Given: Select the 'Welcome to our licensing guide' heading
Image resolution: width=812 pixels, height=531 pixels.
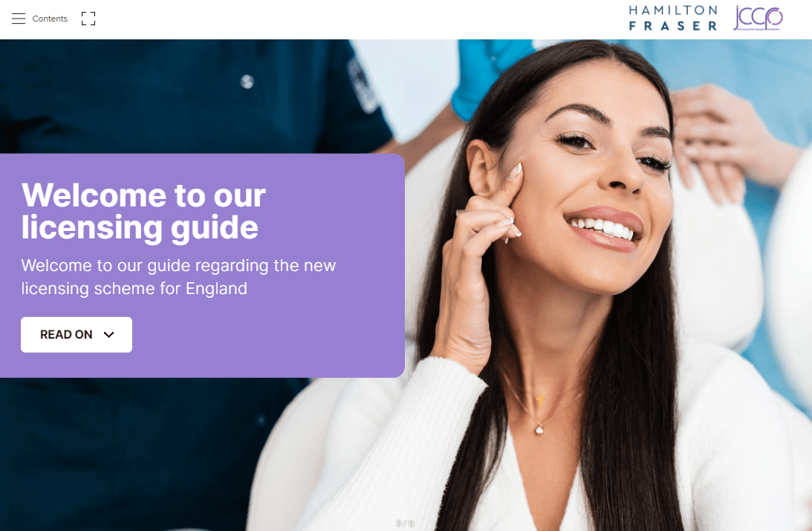Looking at the screenshot, I should click(143, 211).
